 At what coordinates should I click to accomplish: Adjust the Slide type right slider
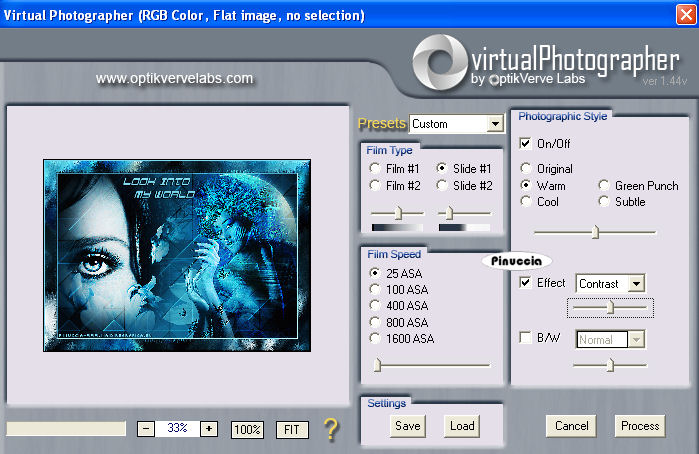[x=449, y=213]
